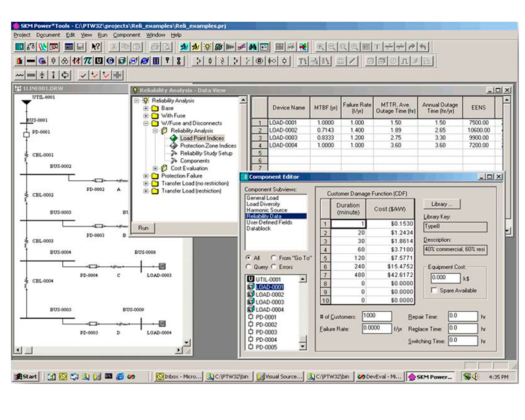Switch to Inbox - Micro... taskbar button
Screen dimensions: 525x420
(178, 376)
